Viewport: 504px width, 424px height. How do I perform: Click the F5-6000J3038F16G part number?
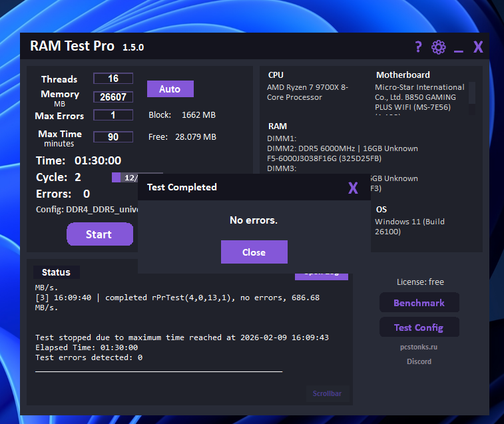pos(324,158)
